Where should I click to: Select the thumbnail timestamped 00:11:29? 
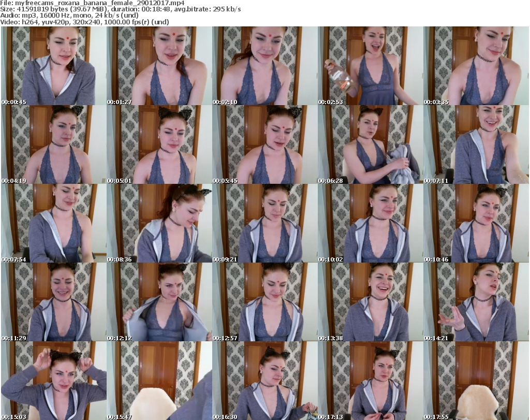pyautogui.click(x=54, y=302)
